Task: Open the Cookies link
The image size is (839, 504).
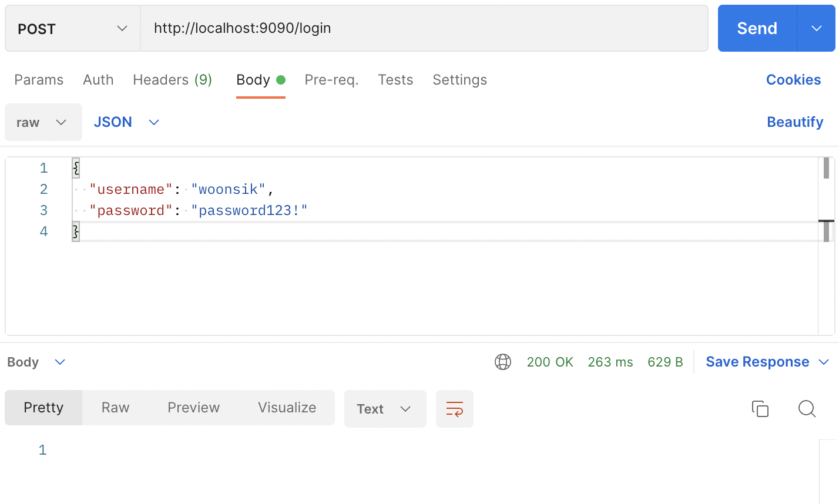Action: [793, 80]
